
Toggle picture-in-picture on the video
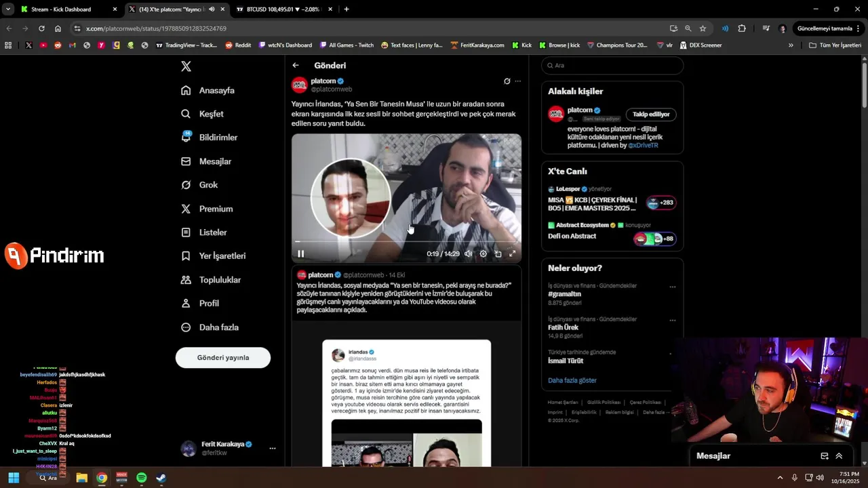(x=498, y=254)
